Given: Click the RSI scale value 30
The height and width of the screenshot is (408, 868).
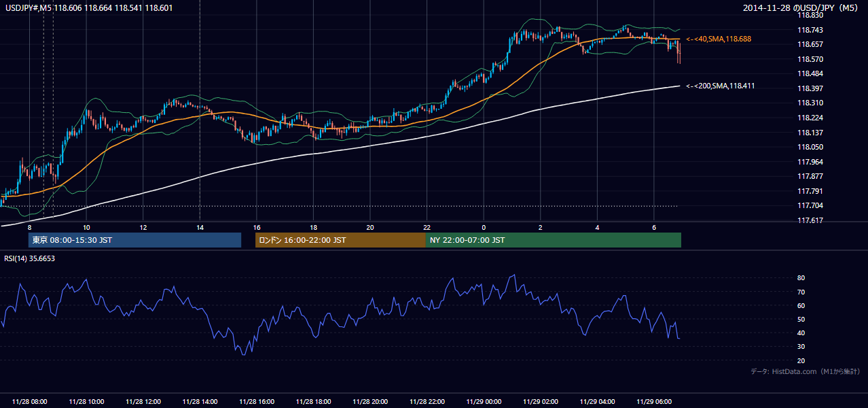Looking at the screenshot, I should [801, 347].
